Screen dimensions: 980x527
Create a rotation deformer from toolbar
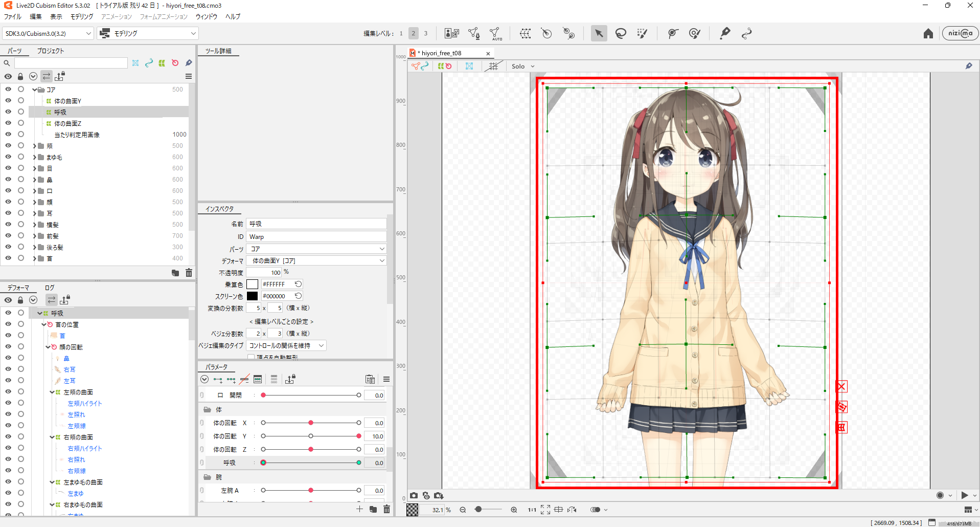(x=546, y=34)
